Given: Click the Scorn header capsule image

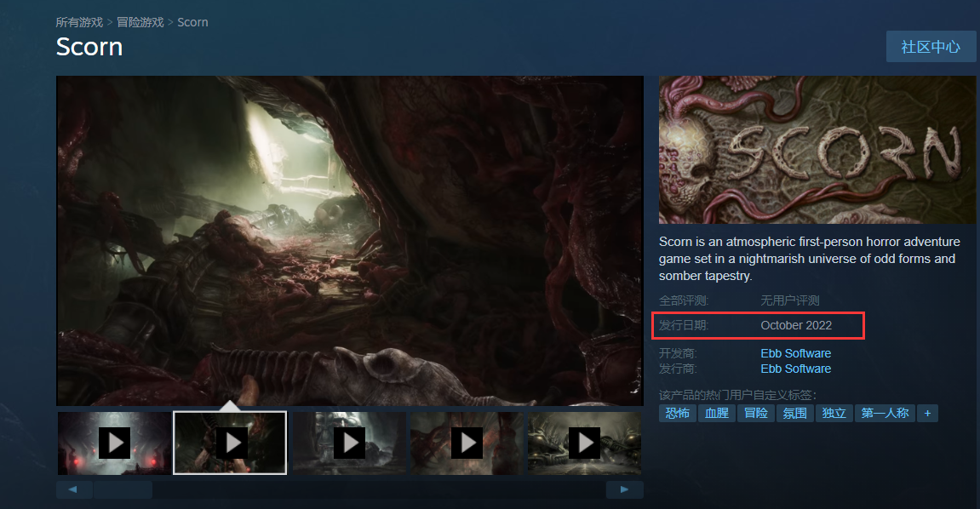Looking at the screenshot, I should pyautogui.click(x=817, y=150).
